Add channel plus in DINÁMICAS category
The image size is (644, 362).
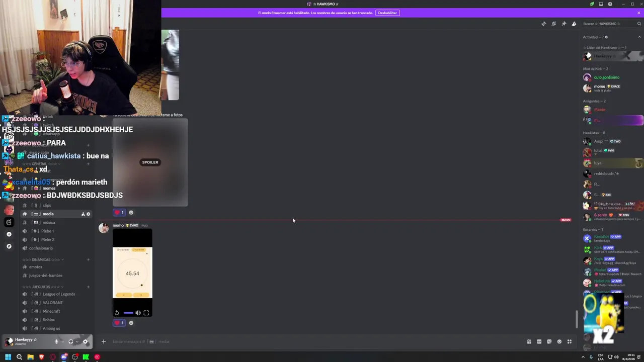coord(88,259)
